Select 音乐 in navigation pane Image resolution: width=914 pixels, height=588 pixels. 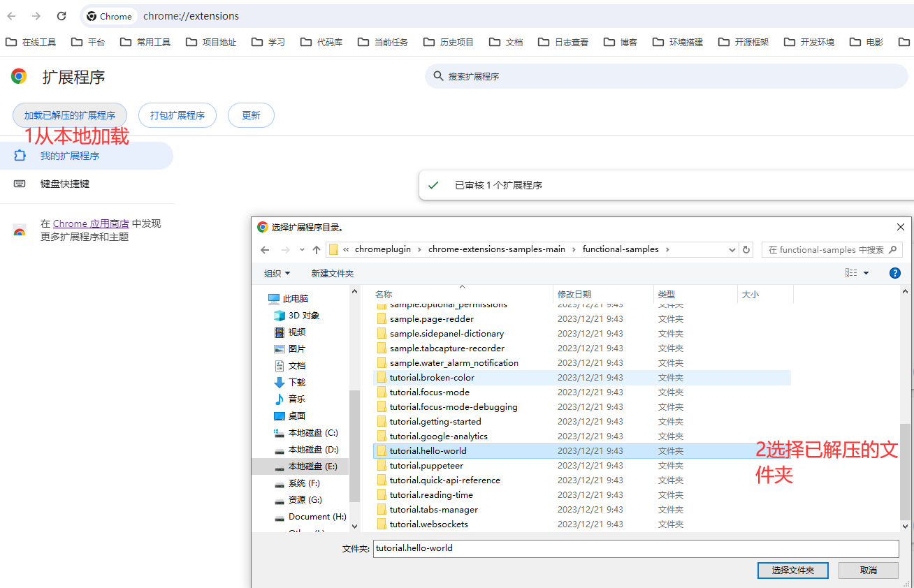(290, 399)
